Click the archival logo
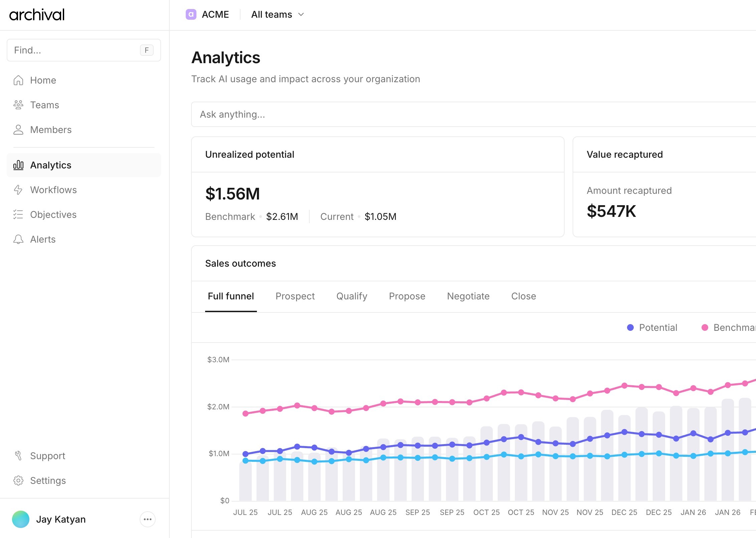This screenshot has width=756, height=538. (x=37, y=15)
